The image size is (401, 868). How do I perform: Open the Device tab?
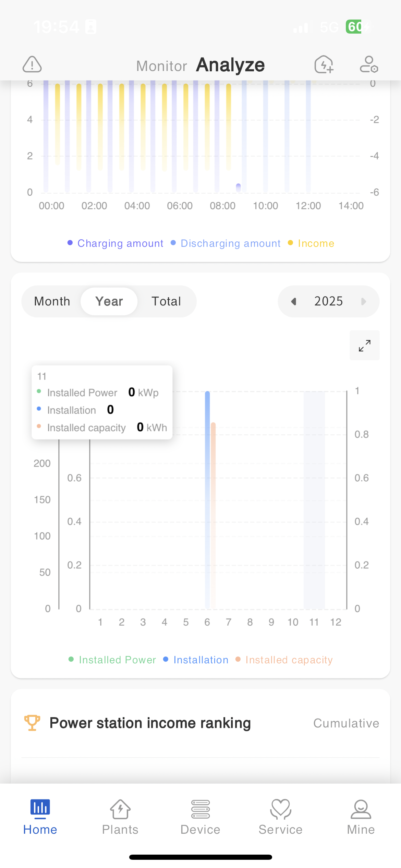tap(200, 817)
